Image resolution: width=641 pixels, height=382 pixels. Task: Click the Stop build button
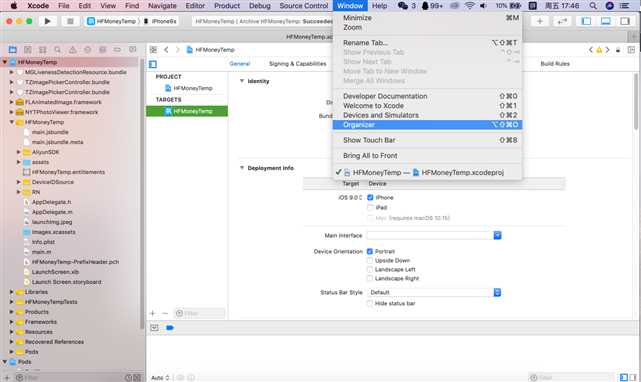70,21
